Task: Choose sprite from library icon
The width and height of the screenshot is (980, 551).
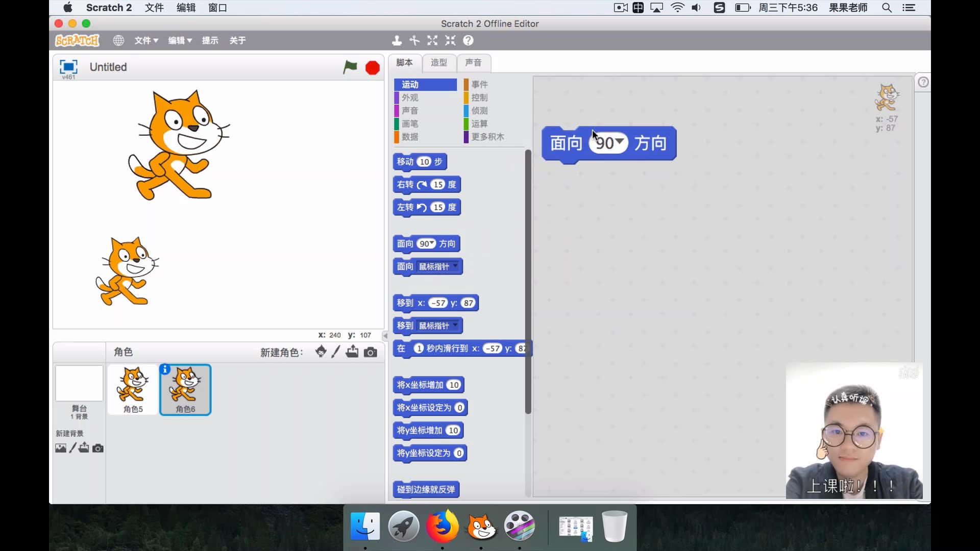Action: [x=321, y=352]
